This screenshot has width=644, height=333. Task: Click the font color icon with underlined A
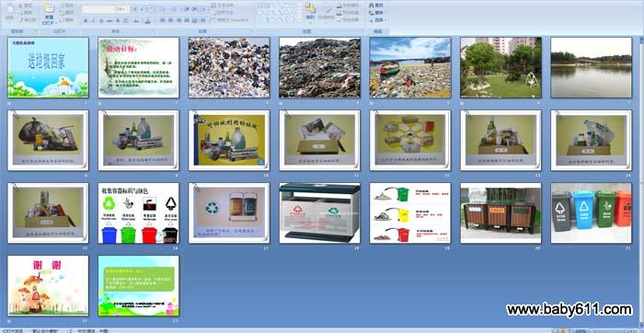tap(147, 20)
